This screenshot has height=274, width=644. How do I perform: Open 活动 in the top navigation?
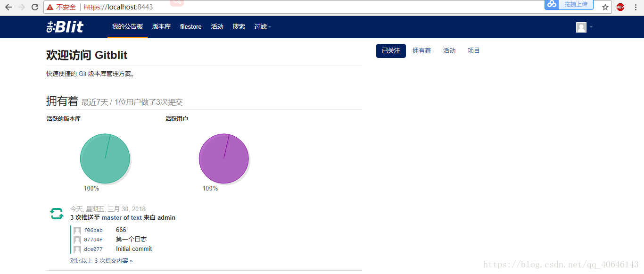pos(217,27)
